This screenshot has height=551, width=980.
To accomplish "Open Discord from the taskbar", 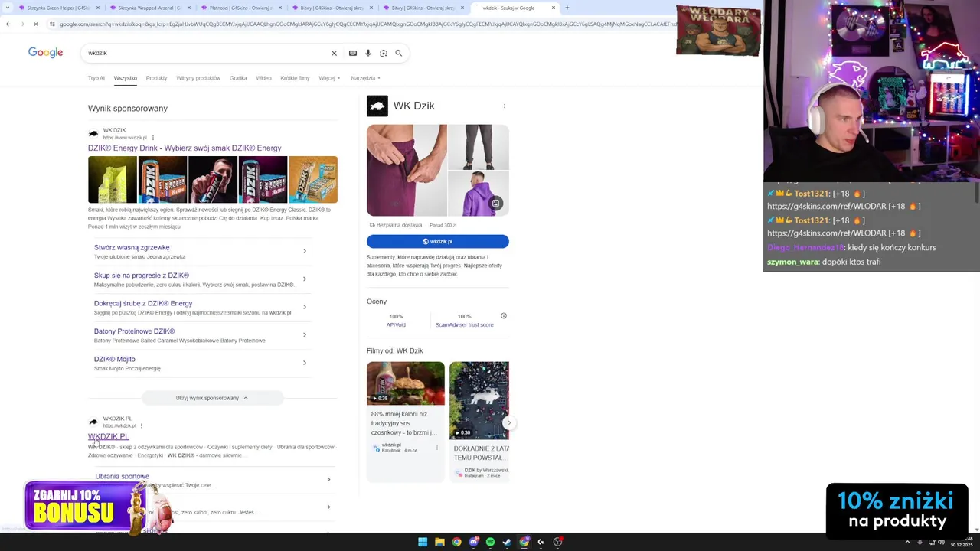I will [x=473, y=542].
